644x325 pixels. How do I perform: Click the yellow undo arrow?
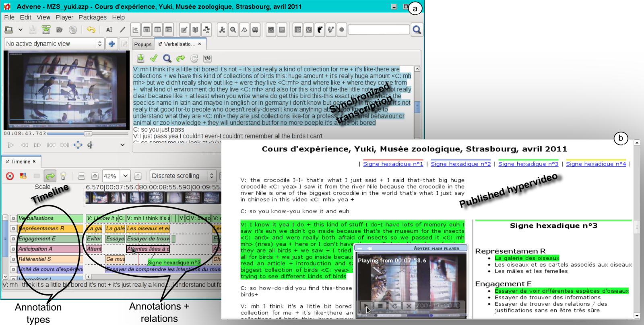91,30
